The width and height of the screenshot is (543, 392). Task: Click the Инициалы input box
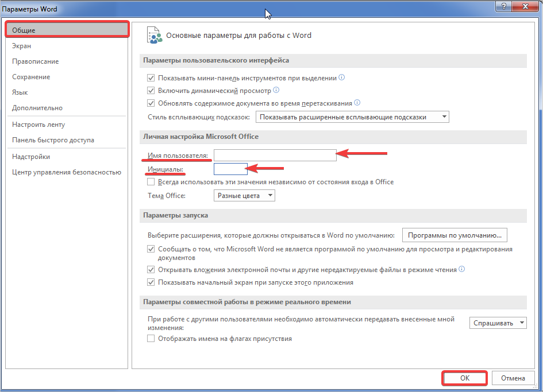pos(230,169)
